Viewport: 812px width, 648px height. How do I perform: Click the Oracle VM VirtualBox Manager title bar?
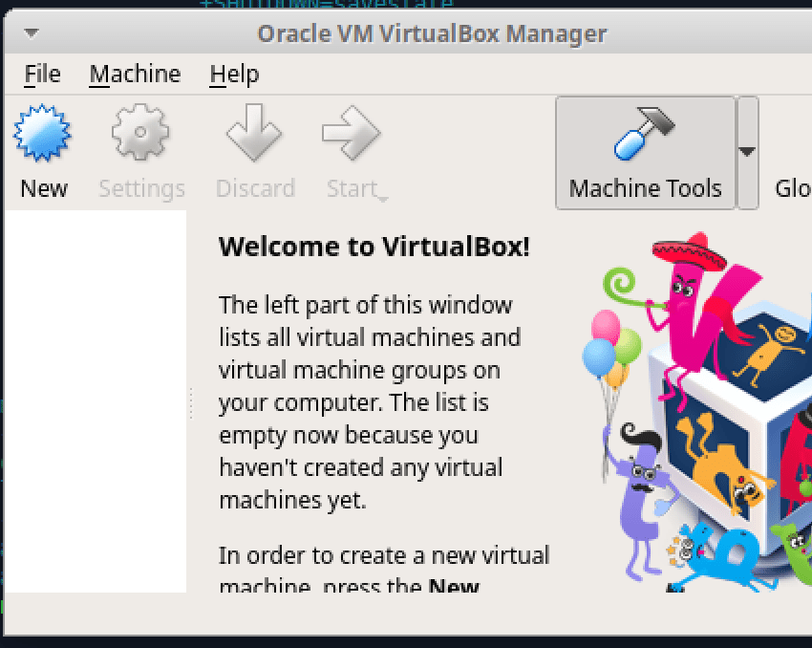432,34
